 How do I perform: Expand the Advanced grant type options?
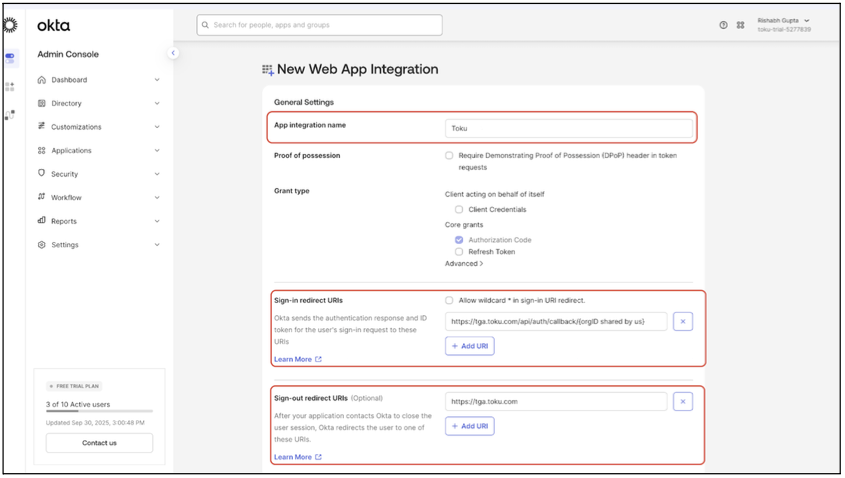(464, 264)
